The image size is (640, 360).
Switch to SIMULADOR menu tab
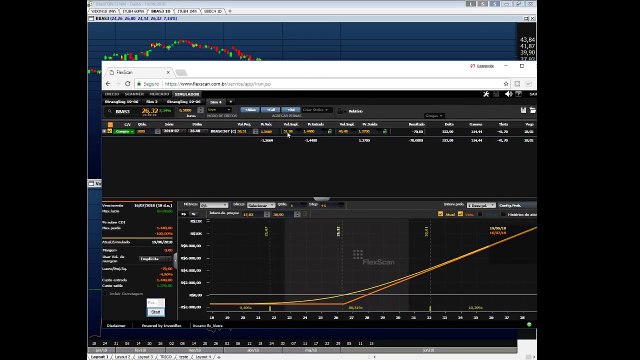[x=187, y=94]
